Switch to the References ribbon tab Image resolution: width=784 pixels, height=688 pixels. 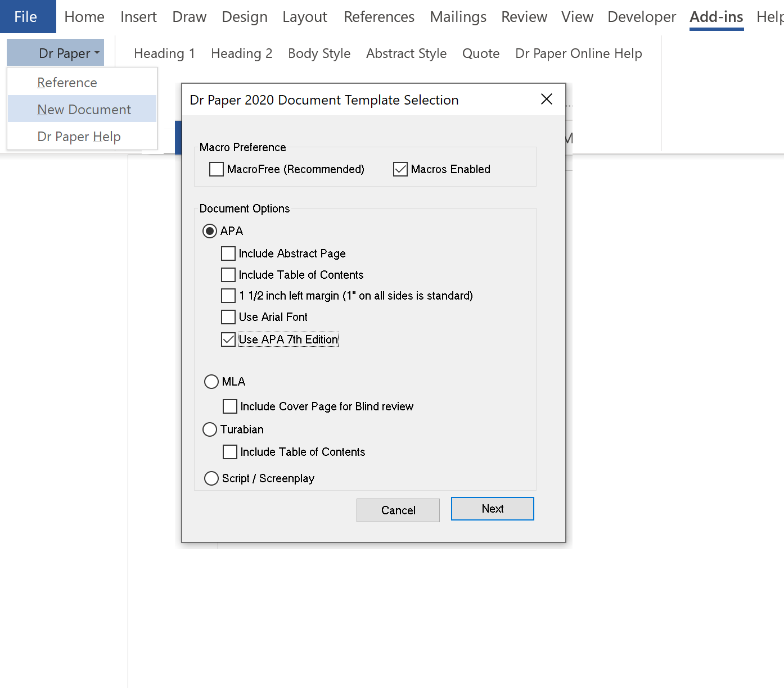point(379,17)
